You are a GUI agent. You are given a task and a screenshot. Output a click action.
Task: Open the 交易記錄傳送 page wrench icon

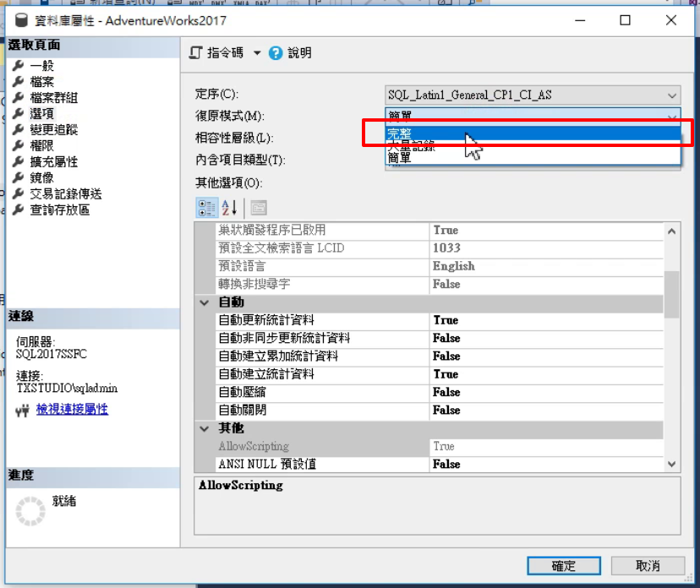[x=19, y=194]
